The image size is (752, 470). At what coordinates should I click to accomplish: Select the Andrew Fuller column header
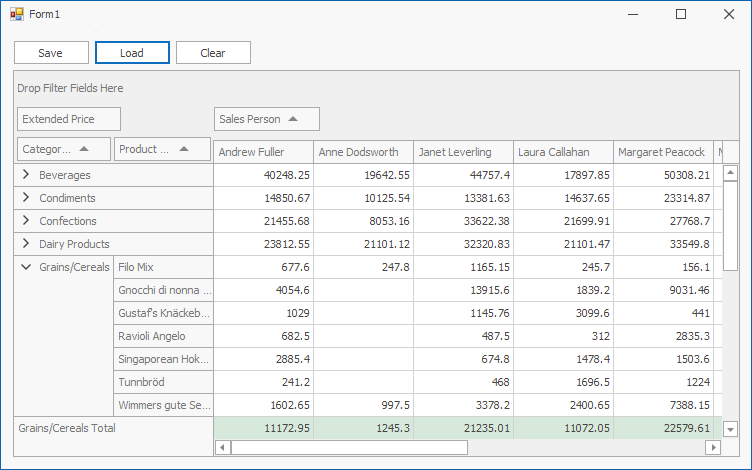263,152
